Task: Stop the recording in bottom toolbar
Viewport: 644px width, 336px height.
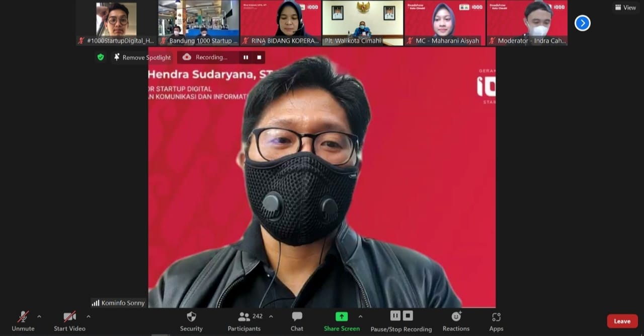Action: (x=408, y=316)
